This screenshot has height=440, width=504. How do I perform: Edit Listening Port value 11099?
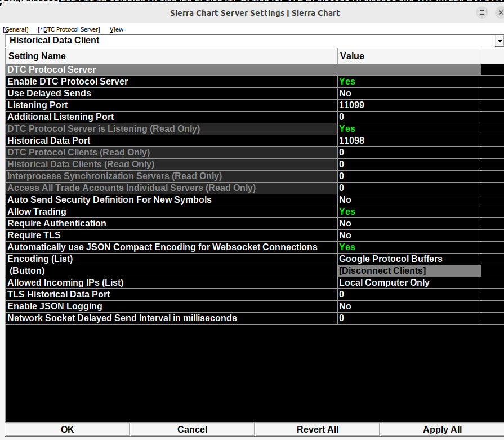click(409, 105)
